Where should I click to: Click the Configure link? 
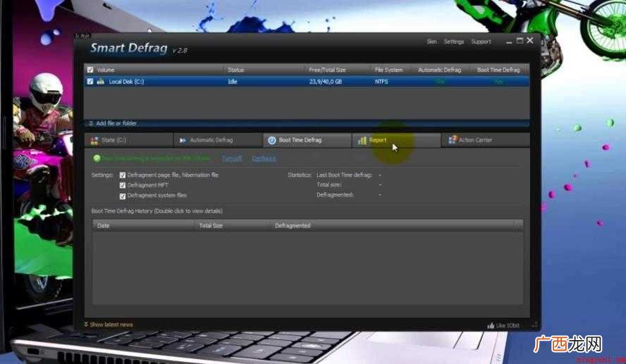tap(264, 158)
